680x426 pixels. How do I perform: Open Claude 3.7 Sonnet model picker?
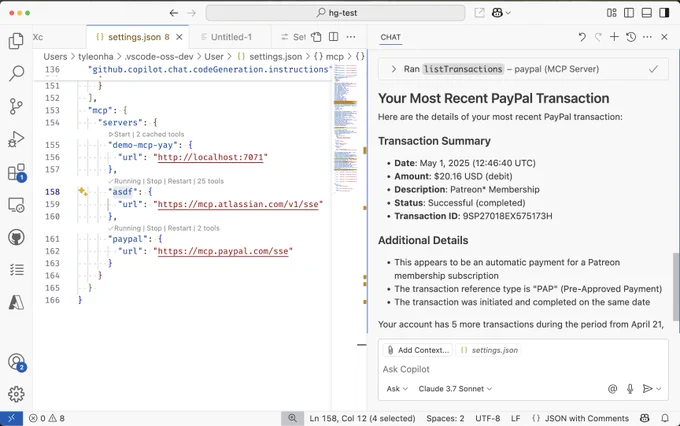pos(455,389)
